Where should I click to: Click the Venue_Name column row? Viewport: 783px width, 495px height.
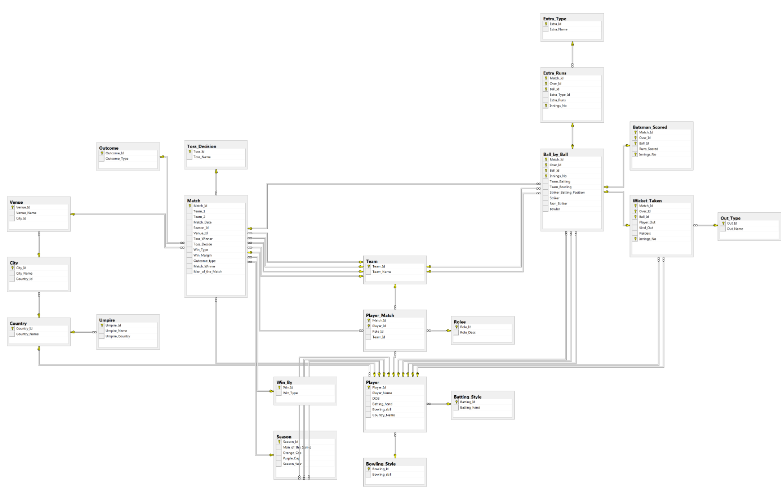(x=38, y=213)
